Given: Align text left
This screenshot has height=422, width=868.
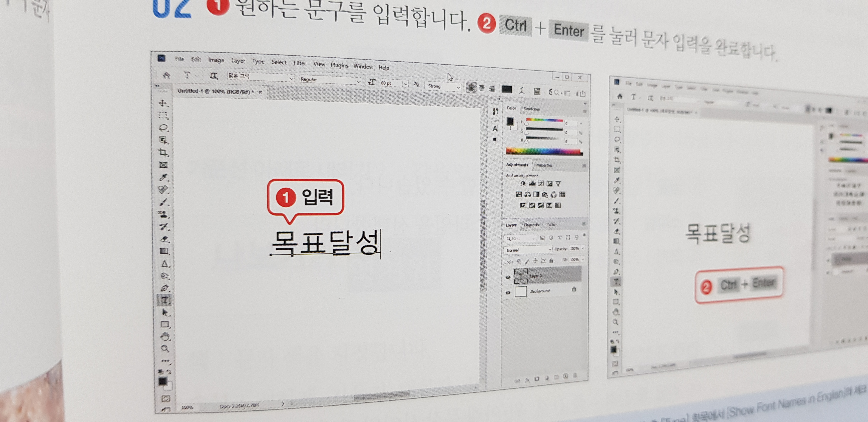Looking at the screenshot, I should click(471, 88).
